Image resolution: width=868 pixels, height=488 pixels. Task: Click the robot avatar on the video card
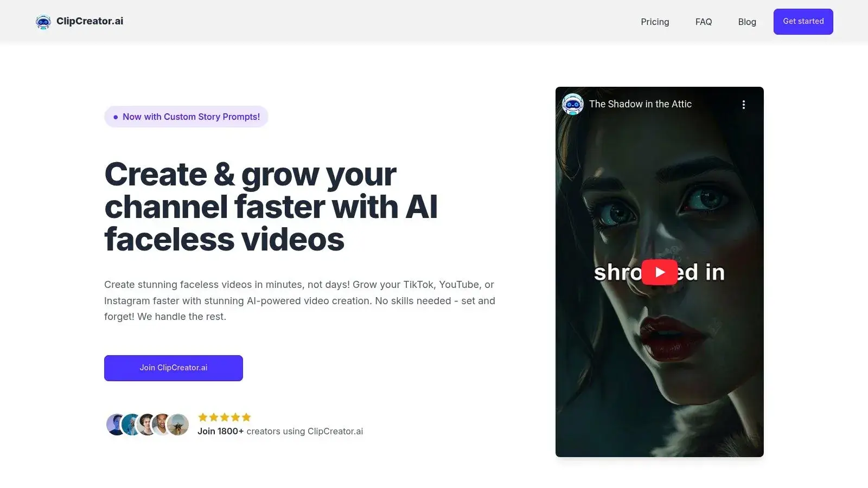point(573,104)
